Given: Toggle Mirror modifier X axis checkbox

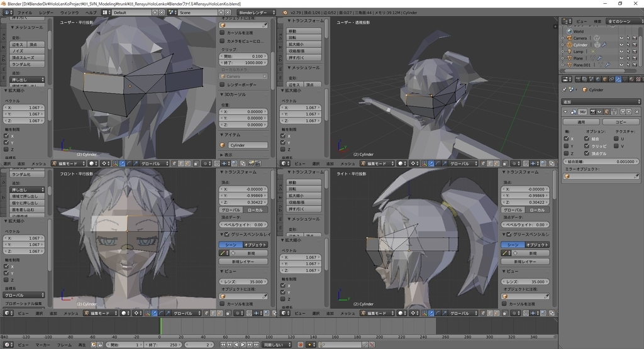Looking at the screenshot, I should pyautogui.click(x=567, y=139).
